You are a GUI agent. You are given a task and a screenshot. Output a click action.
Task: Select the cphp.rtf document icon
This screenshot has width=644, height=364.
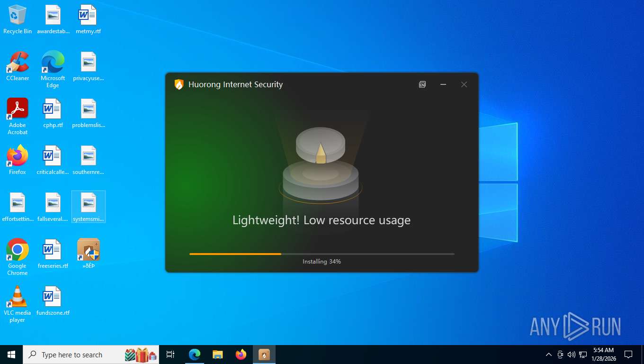(x=53, y=113)
